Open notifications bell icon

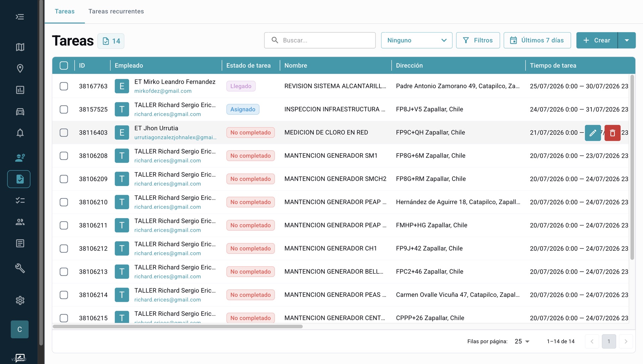click(20, 133)
